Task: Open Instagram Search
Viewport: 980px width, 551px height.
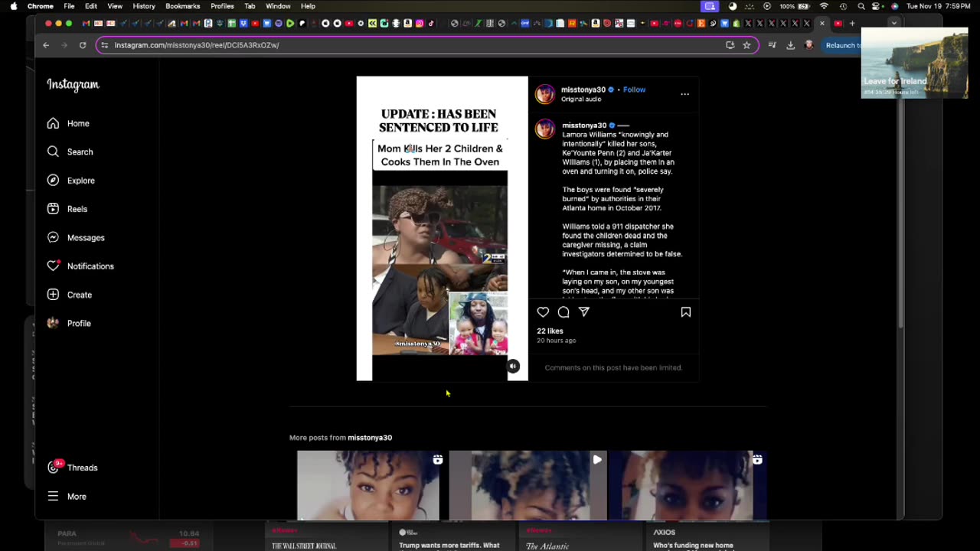Action: pos(70,152)
